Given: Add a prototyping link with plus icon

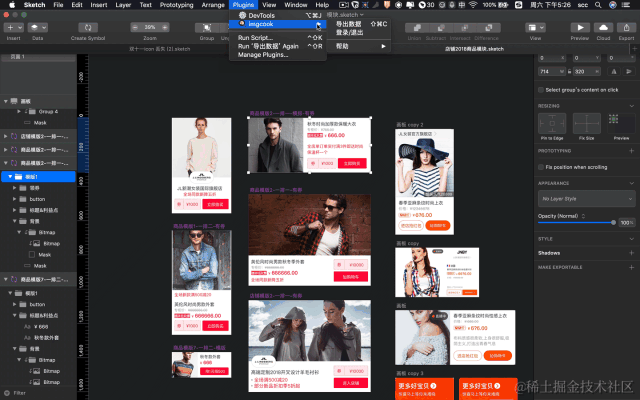Looking at the screenshot, I should click(x=631, y=151).
